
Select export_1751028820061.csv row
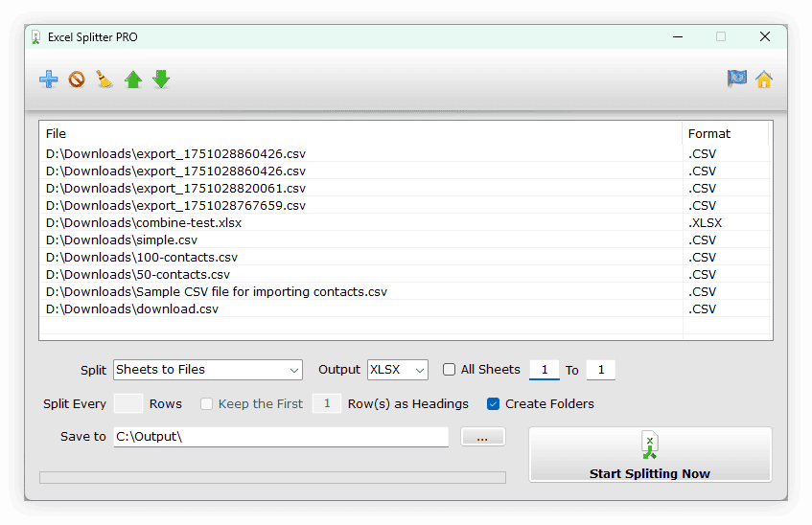point(406,188)
